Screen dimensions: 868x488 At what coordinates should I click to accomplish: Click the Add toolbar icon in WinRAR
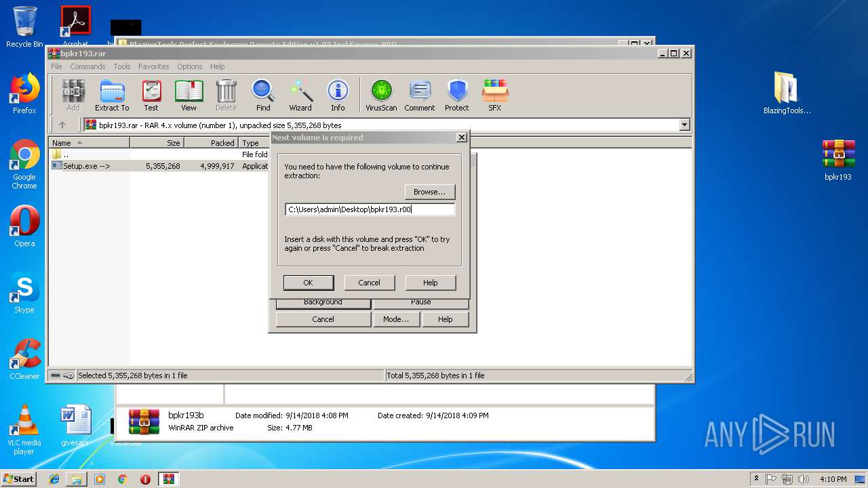[73, 95]
